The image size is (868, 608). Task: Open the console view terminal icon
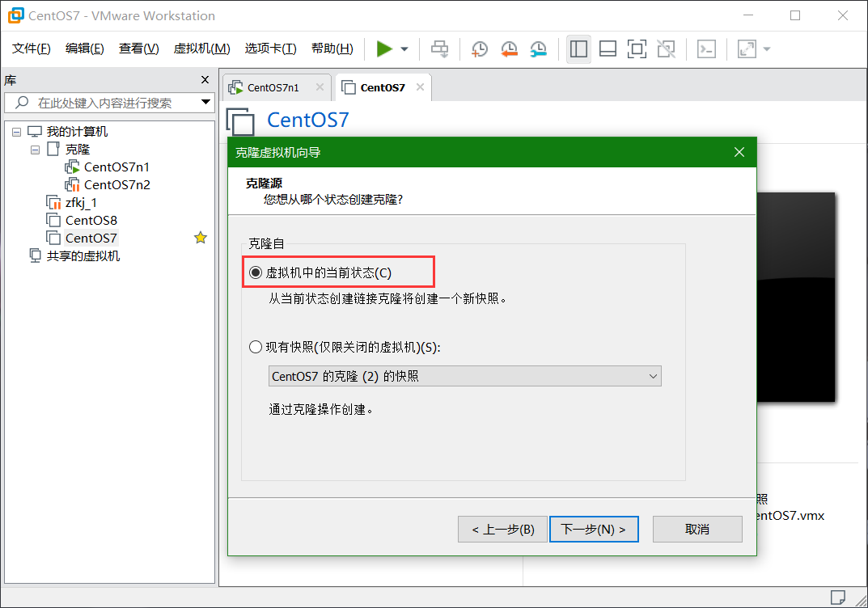tap(706, 49)
